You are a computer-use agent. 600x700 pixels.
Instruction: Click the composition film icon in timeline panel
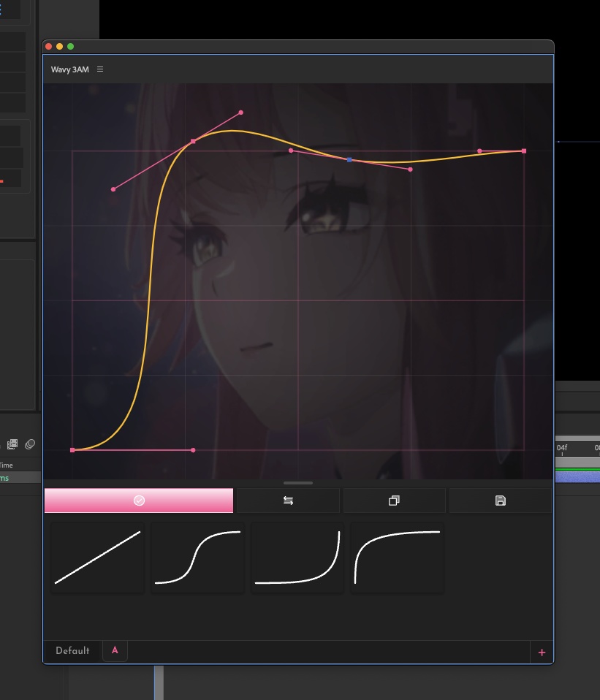12,444
